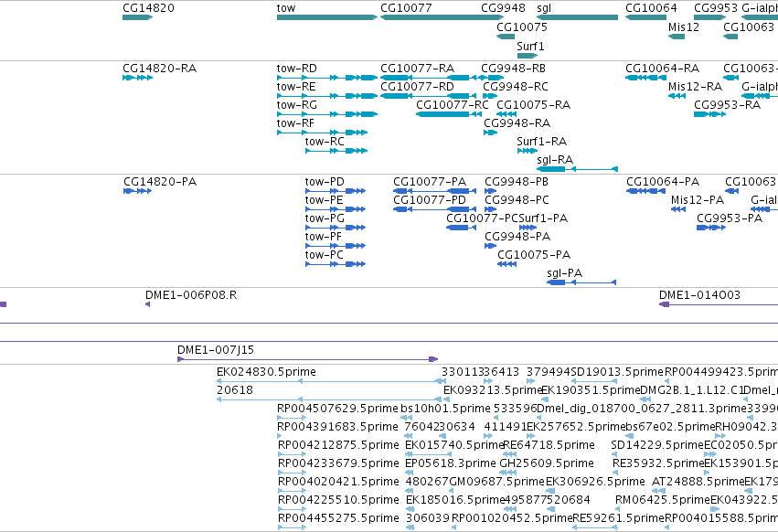Click the CG9953-PA protein glyph
The width and height of the screenshot is (778, 532).
(711, 228)
